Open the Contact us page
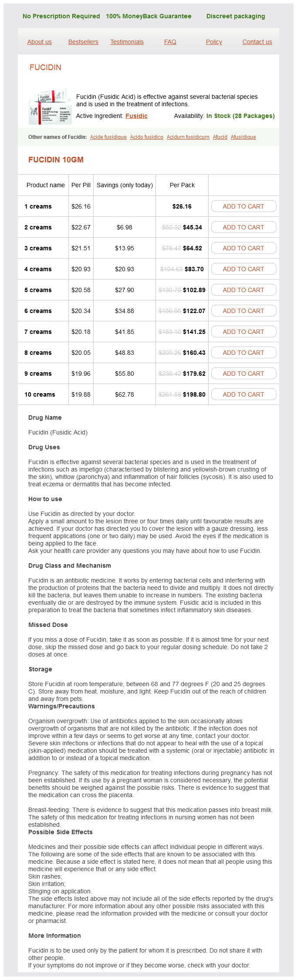 [x=257, y=42]
